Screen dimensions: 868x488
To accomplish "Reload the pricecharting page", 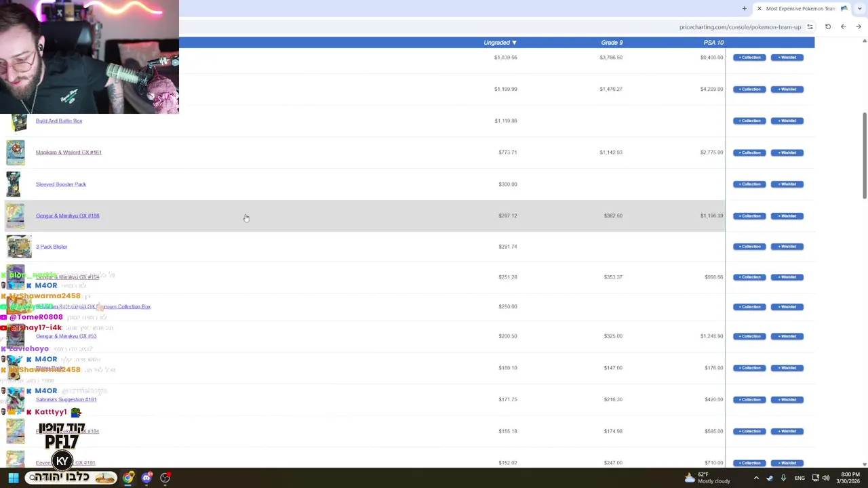I will pos(828,27).
